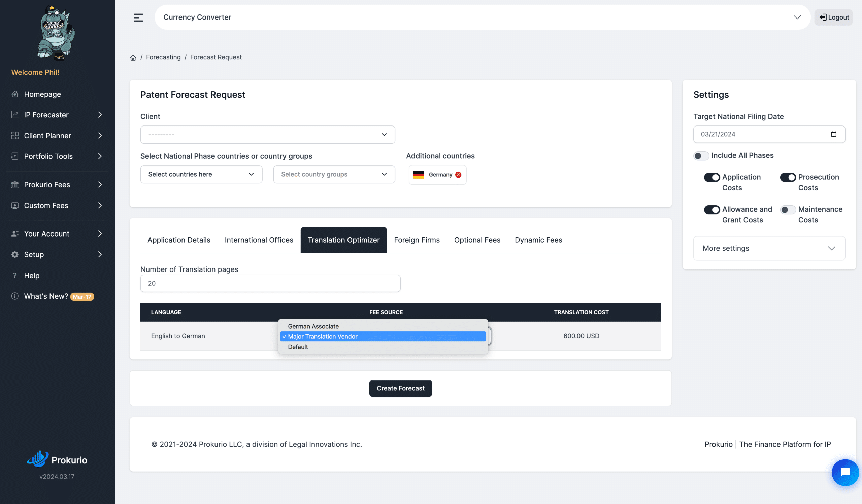862x504 pixels.
Task: Click the Portfolio Tools icon
Action: (x=15, y=156)
